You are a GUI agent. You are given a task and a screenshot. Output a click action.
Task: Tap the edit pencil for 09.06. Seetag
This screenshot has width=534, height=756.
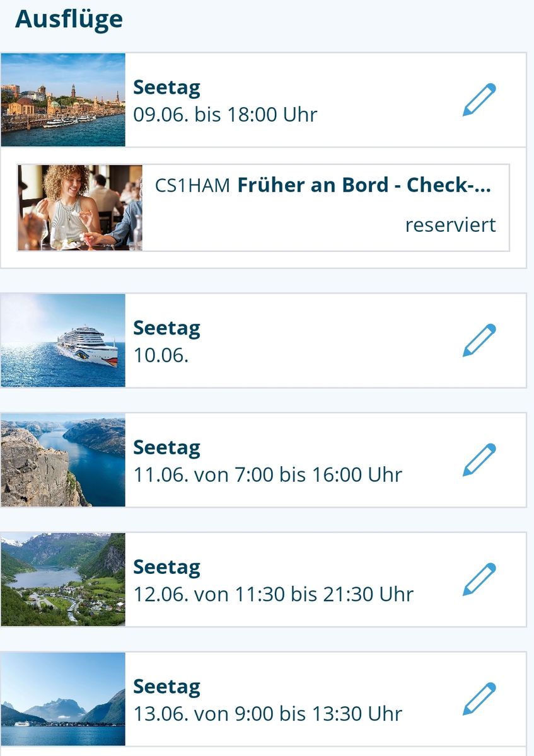point(479,100)
